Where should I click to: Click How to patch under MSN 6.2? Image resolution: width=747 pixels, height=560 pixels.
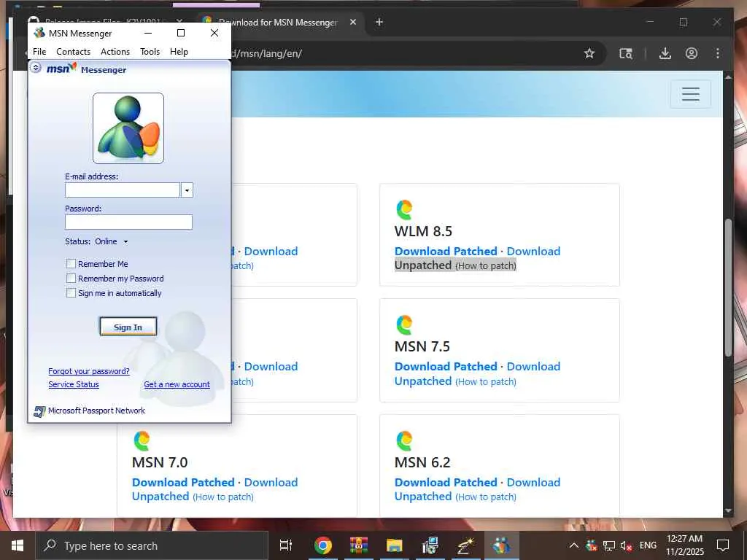point(485,497)
